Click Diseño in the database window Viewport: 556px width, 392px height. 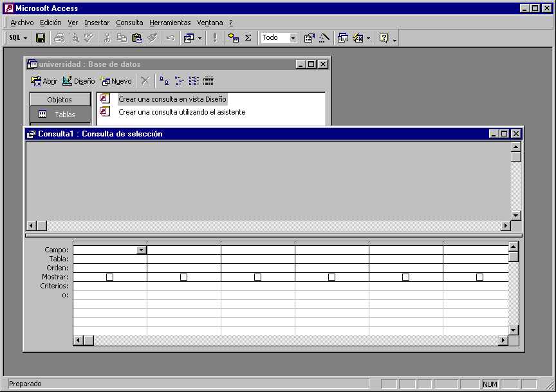(79, 81)
